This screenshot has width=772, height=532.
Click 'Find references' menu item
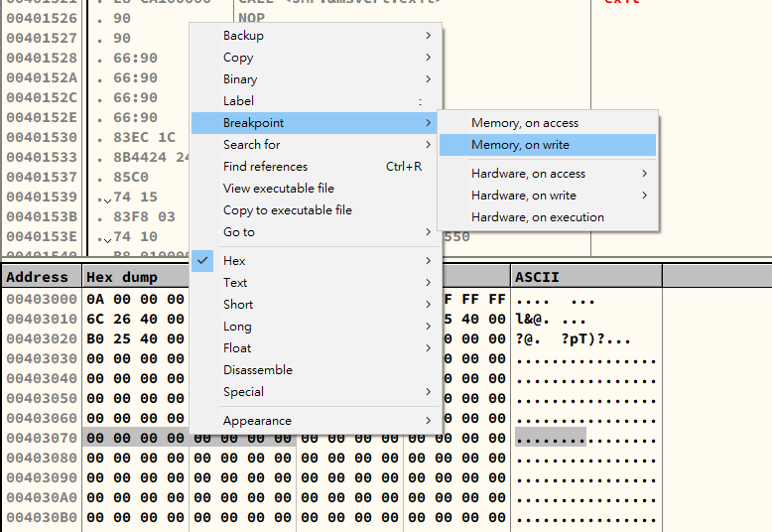coord(265,167)
